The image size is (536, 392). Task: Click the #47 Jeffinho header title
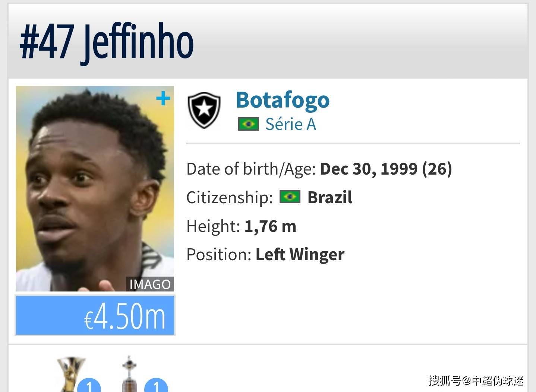tap(107, 41)
